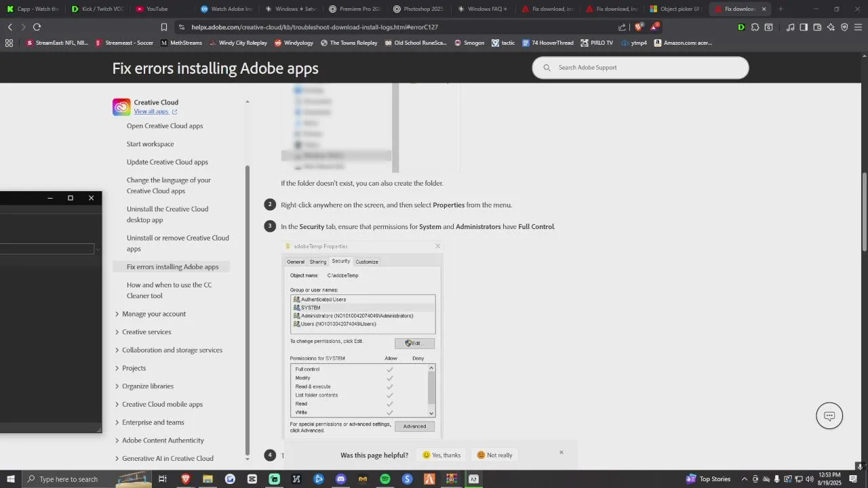Open Brave Rewards triangle icon
This screenshot has width=868, height=488.
coord(654,27)
